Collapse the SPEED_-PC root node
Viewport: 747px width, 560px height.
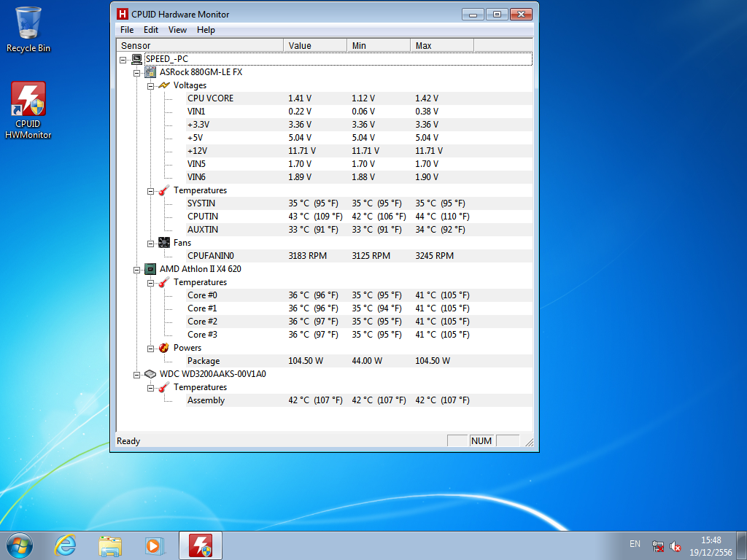123,60
